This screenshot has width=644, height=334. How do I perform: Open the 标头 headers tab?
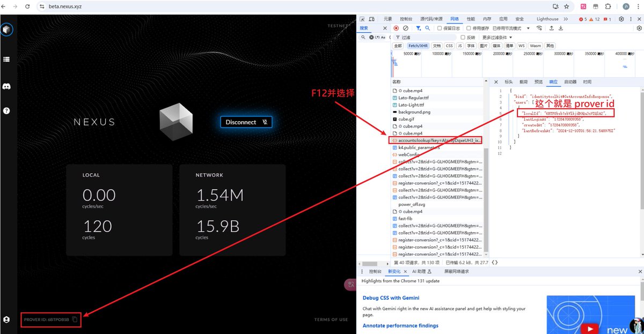(508, 82)
